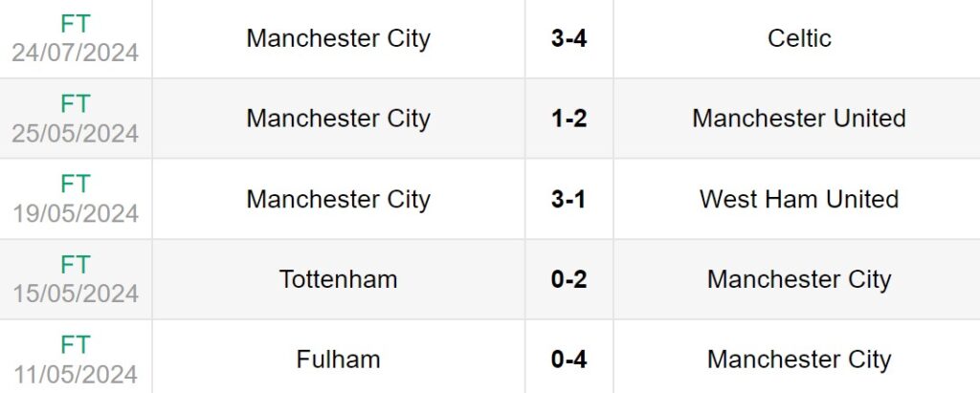Open Fulham team link
This screenshot has height=393, width=980.
[338, 360]
